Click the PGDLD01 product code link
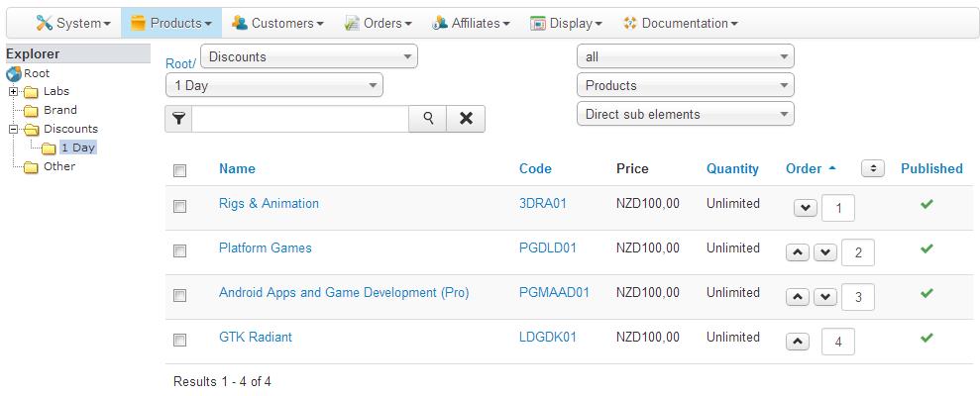 click(x=547, y=248)
